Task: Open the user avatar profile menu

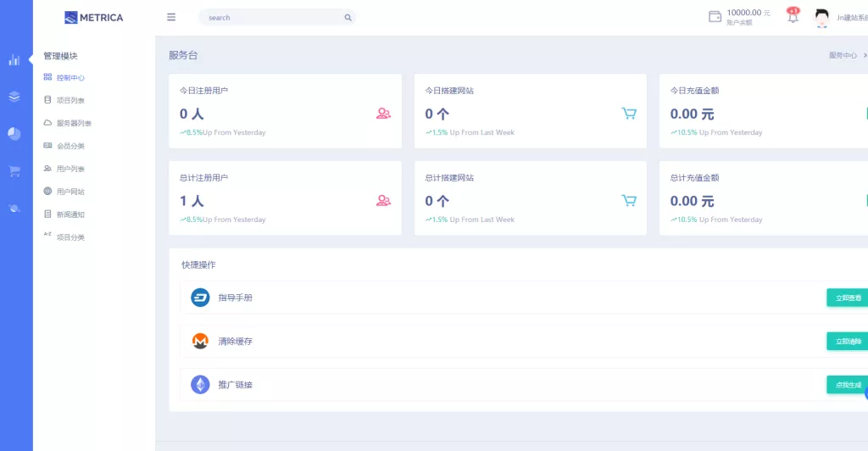Action: pos(821,17)
